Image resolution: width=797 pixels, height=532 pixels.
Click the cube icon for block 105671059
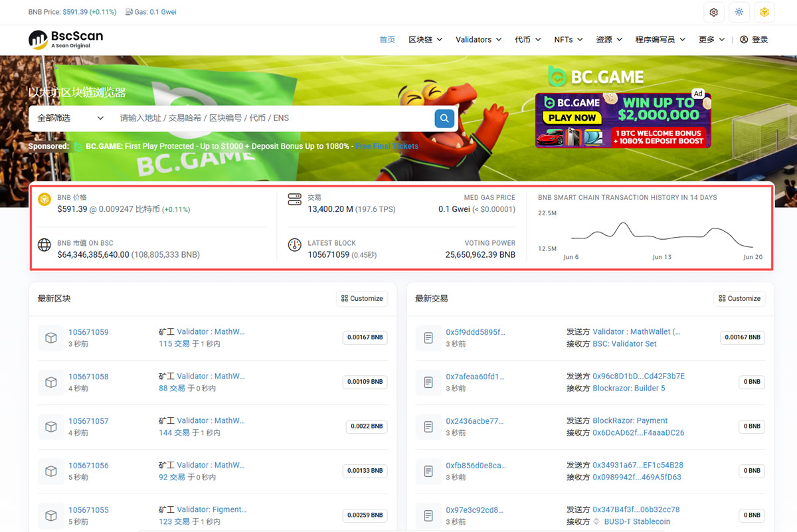pyautogui.click(x=50, y=338)
